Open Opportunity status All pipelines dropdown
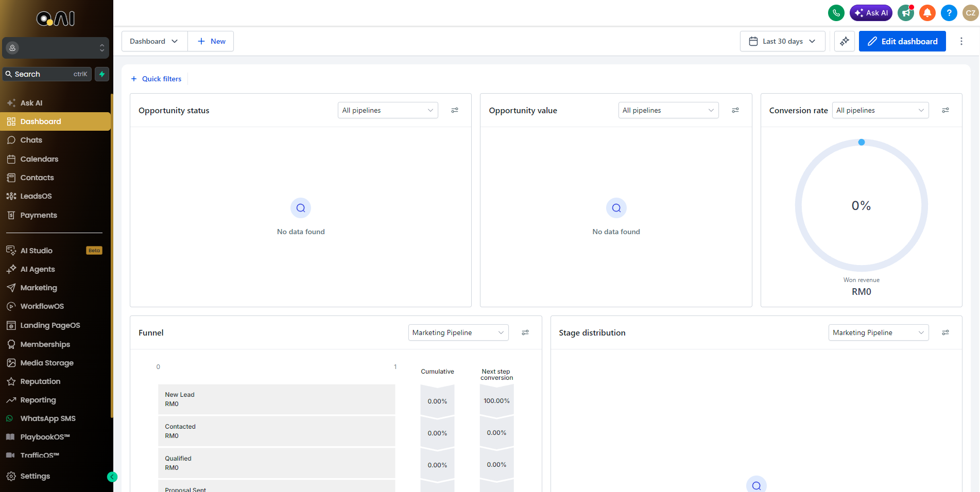 coord(388,110)
